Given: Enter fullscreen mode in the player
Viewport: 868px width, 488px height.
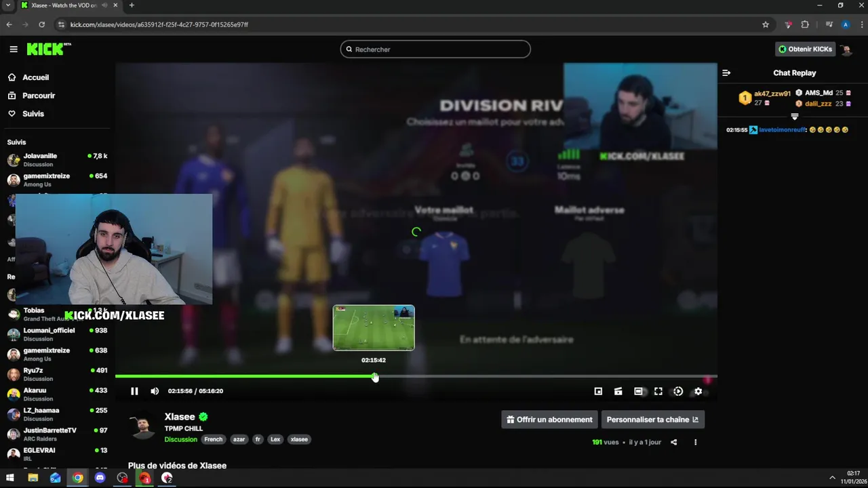Looking at the screenshot, I should click(658, 391).
